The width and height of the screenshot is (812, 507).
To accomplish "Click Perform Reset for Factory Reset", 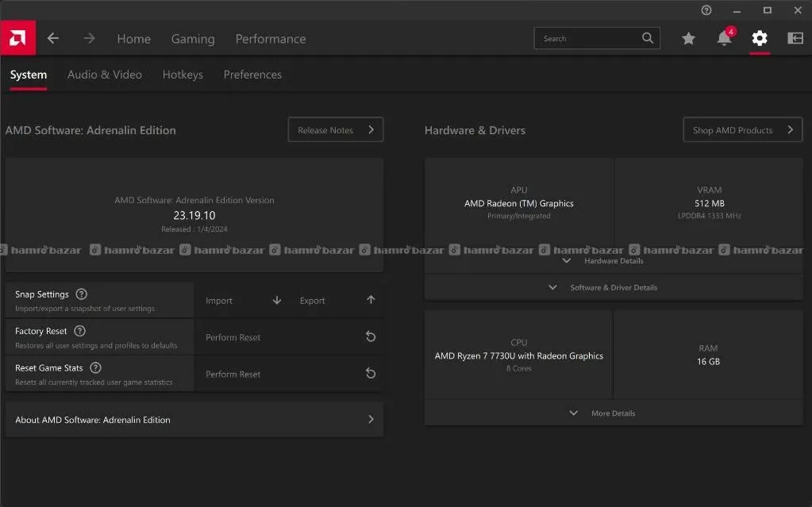I will tap(289, 337).
